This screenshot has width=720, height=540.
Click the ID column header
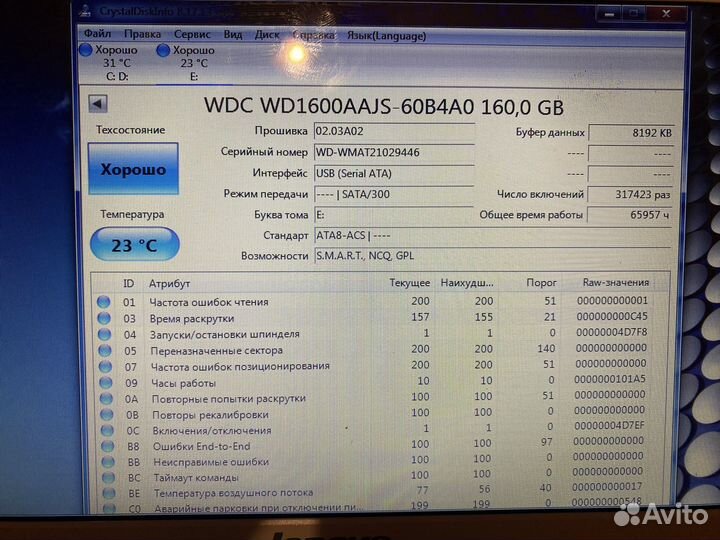pyautogui.click(x=129, y=284)
